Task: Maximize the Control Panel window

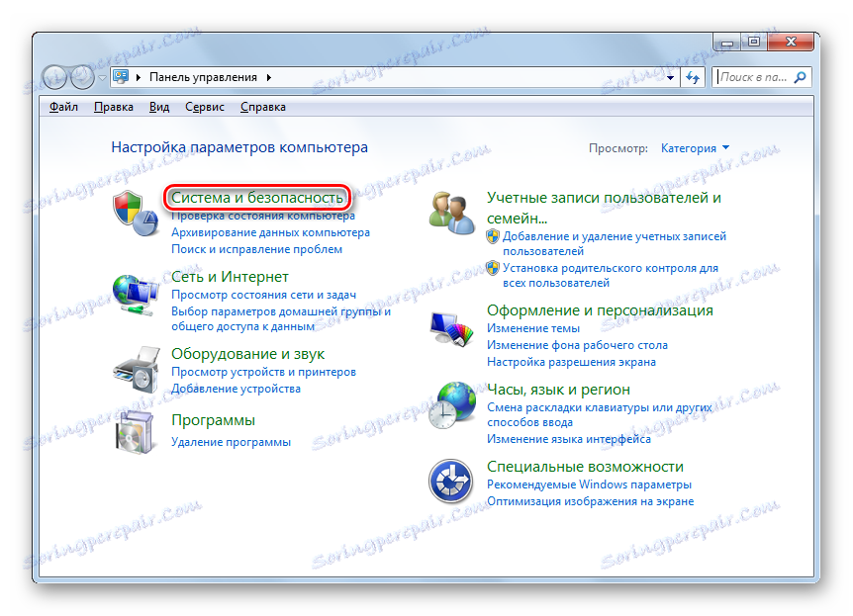Action: [x=754, y=42]
